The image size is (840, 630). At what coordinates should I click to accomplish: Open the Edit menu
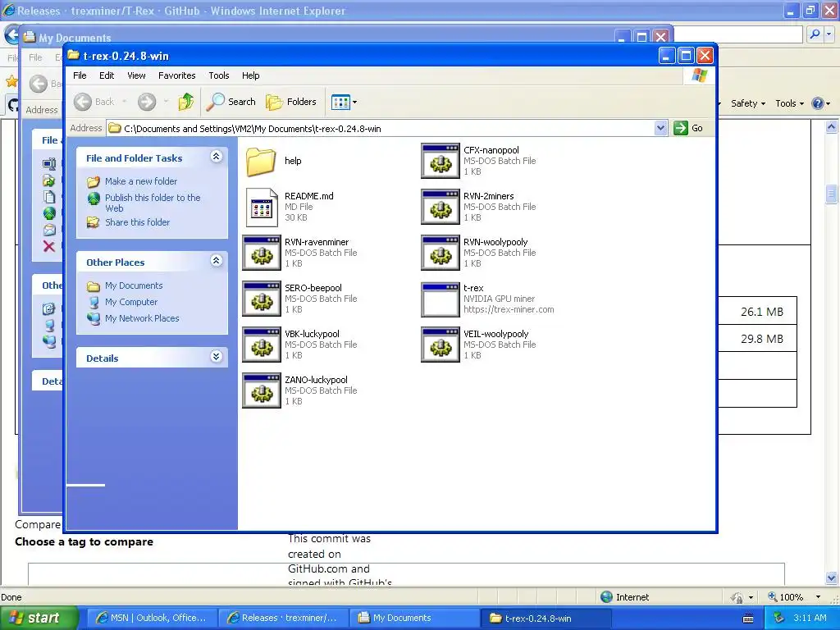[x=107, y=75]
